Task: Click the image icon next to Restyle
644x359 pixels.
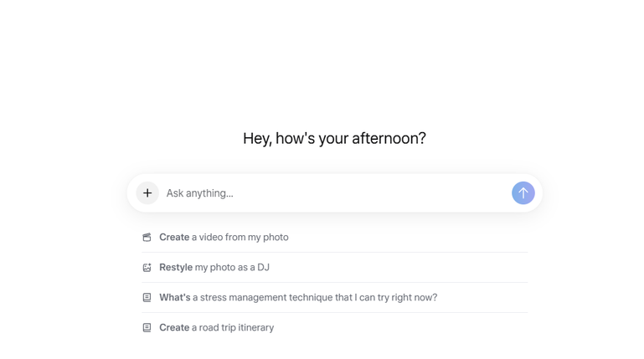Action: tap(147, 268)
